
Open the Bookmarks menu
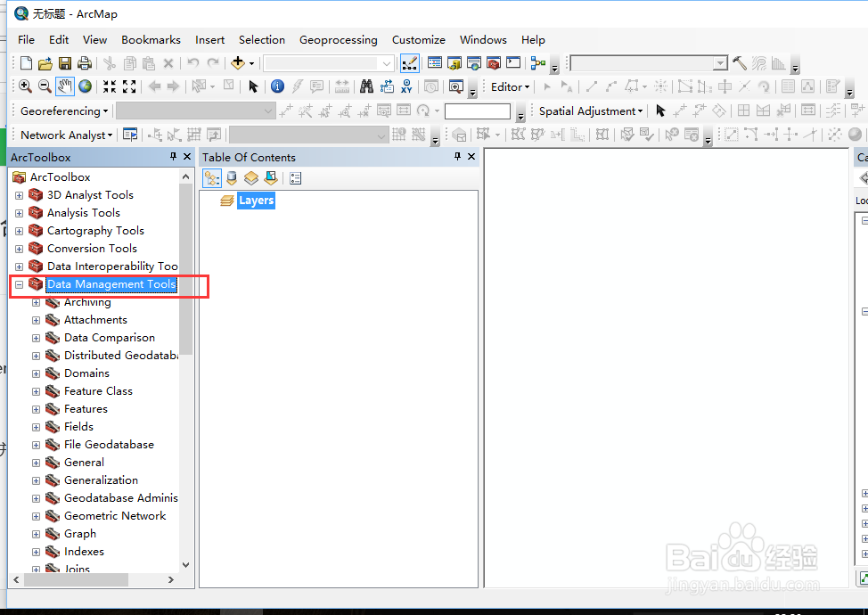pos(151,40)
